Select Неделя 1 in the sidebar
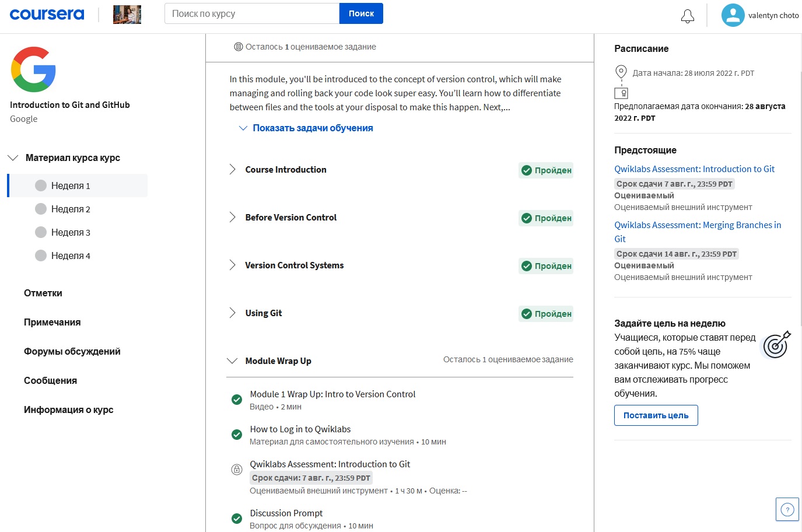The height and width of the screenshot is (532, 802). pyautogui.click(x=78, y=185)
